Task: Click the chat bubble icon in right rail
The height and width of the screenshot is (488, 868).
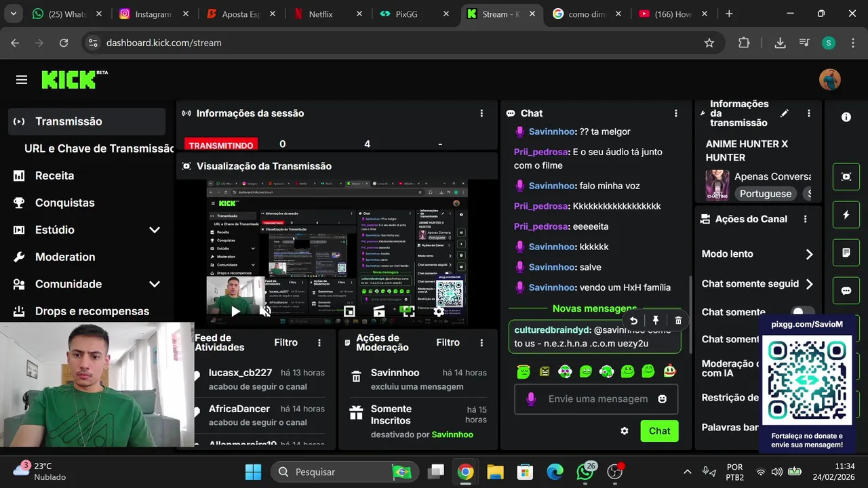Action: [846, 291]
